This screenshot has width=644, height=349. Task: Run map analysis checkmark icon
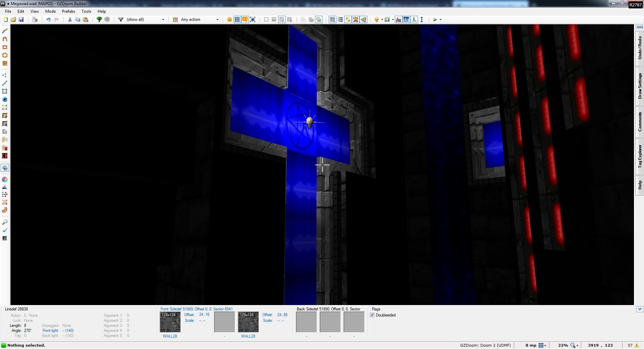5,230
